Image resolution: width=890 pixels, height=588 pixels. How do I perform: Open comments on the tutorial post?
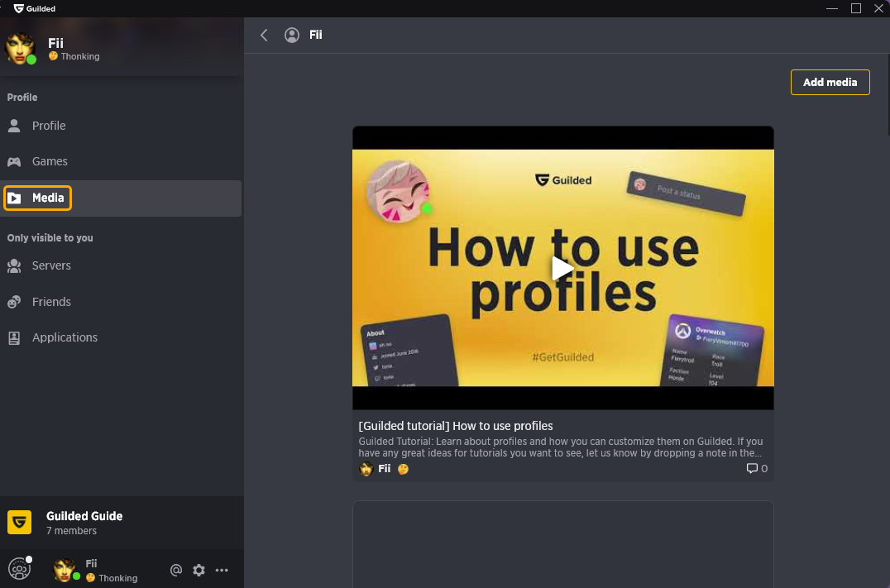point(757,468)
